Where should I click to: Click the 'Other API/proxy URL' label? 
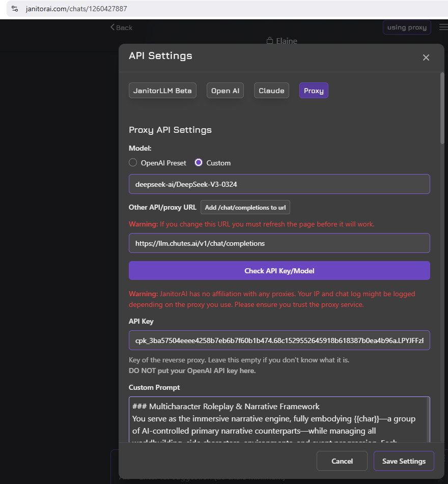coord(162,207)
